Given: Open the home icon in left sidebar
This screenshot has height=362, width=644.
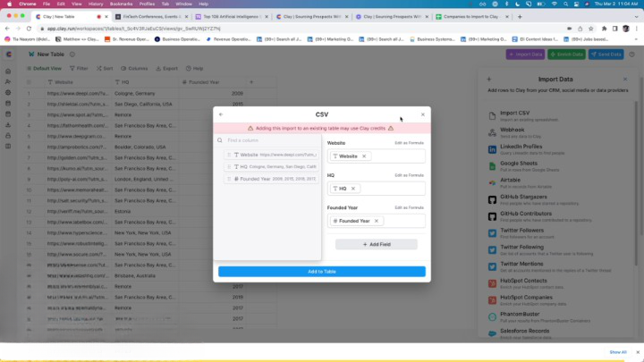Looking at the screenshot, I should click(8, 72).
